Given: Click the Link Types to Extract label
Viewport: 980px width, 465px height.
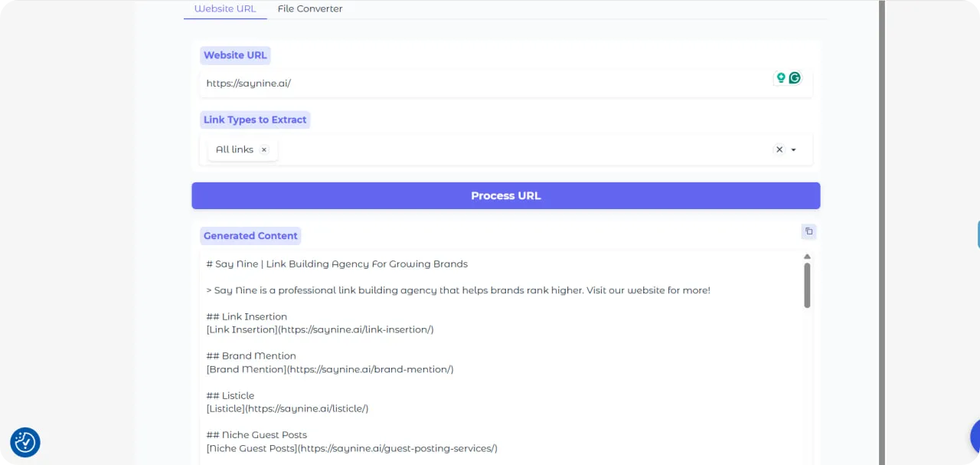Looking at the screenshot, I should [x=255, y=120].
